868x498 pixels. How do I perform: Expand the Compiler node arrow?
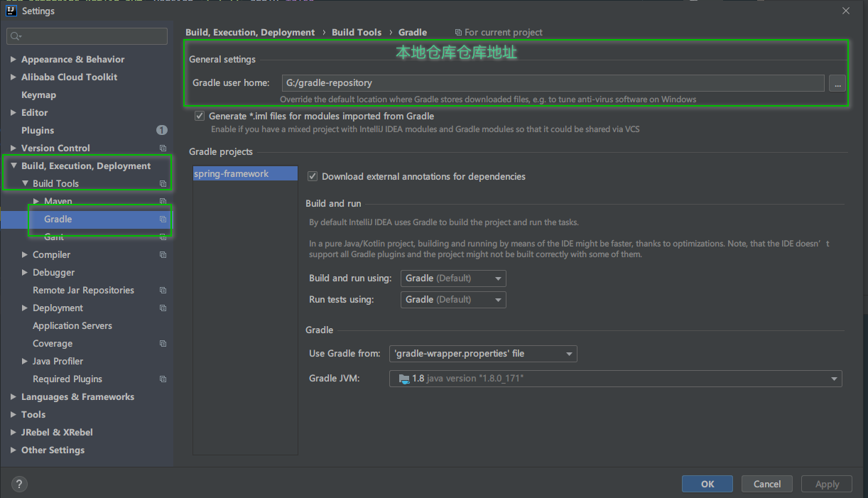(x=25, y=255)
